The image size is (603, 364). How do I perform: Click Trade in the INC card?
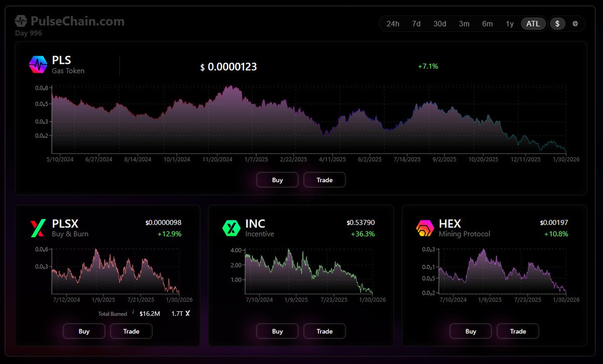[325, 331]
